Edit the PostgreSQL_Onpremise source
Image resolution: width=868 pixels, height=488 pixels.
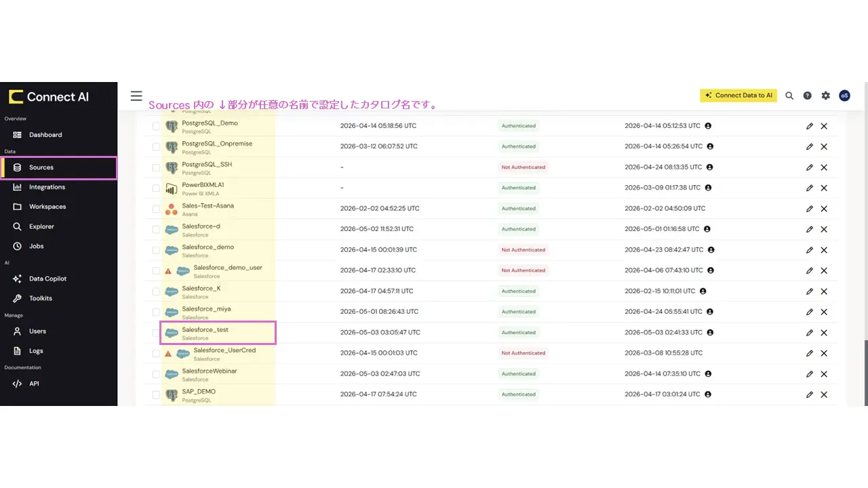[x=810, y=146]
